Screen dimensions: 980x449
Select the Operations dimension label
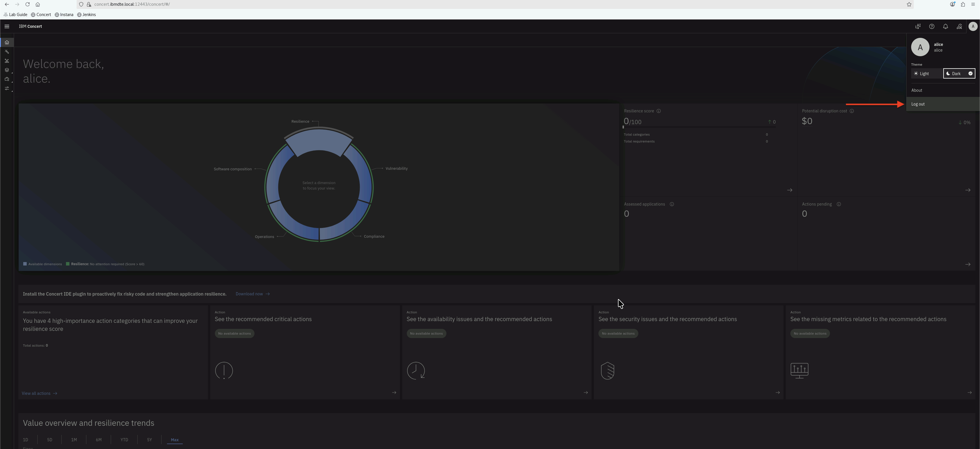click(x=265, y=237)
